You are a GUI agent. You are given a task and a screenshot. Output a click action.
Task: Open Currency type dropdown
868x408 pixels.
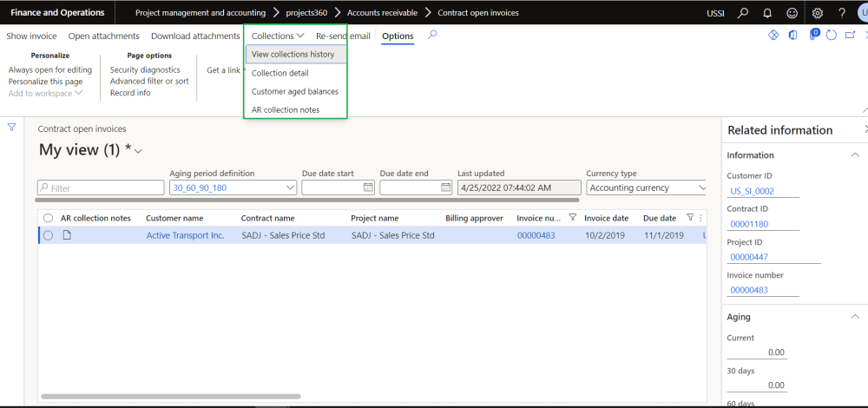coord(702,188)
